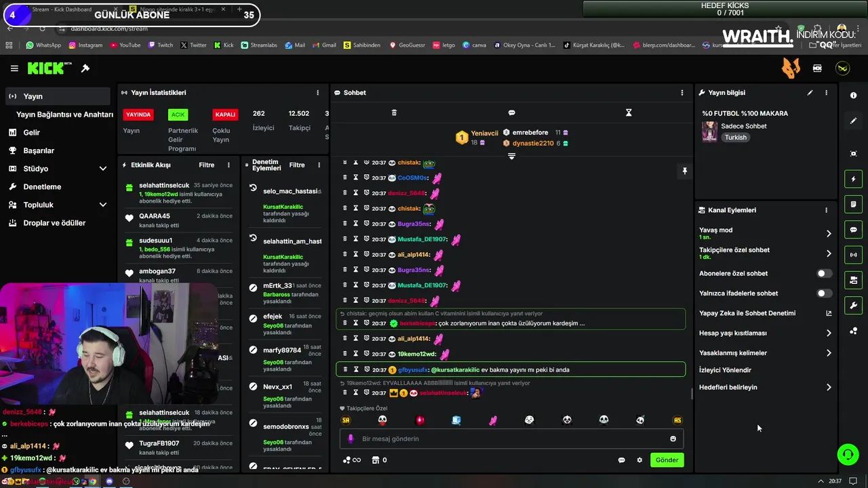Screen dimensions: 868x488
Task: Click the Turkish language tag
Action: pyautogui.click(x=735, y=138)
